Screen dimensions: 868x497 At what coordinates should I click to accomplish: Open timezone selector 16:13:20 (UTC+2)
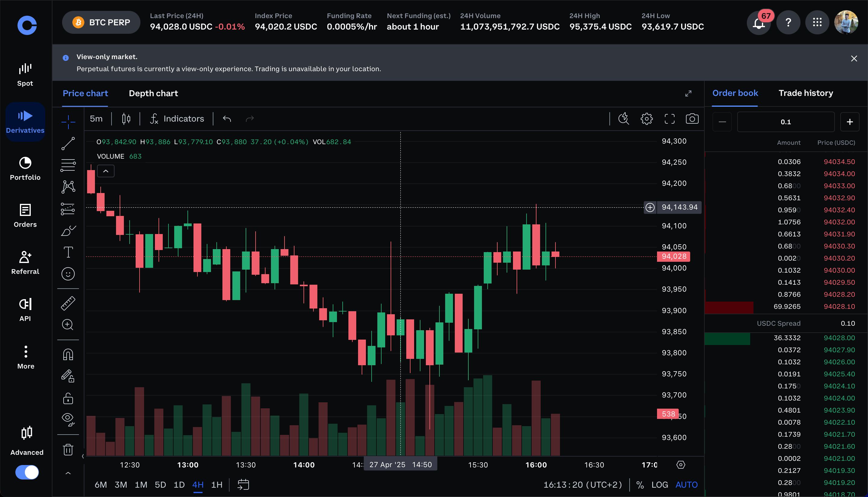tap(583, 485)
